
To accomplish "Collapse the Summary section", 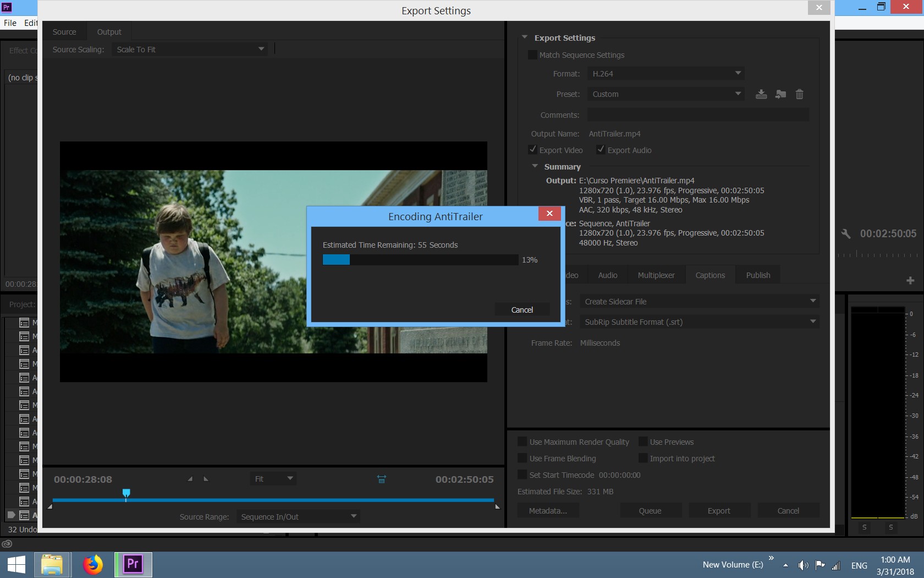I will (x=535, y=166).
